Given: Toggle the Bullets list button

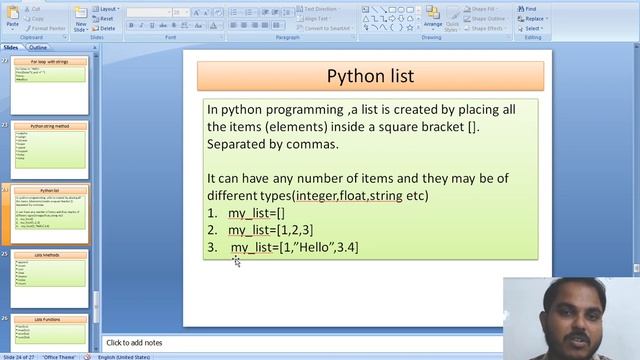Looking at the screenshot, I should pos(235,13).
